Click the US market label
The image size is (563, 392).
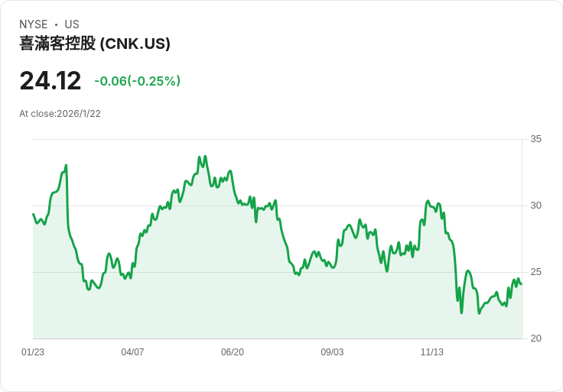pyautogui.click(x=72, y=24)
